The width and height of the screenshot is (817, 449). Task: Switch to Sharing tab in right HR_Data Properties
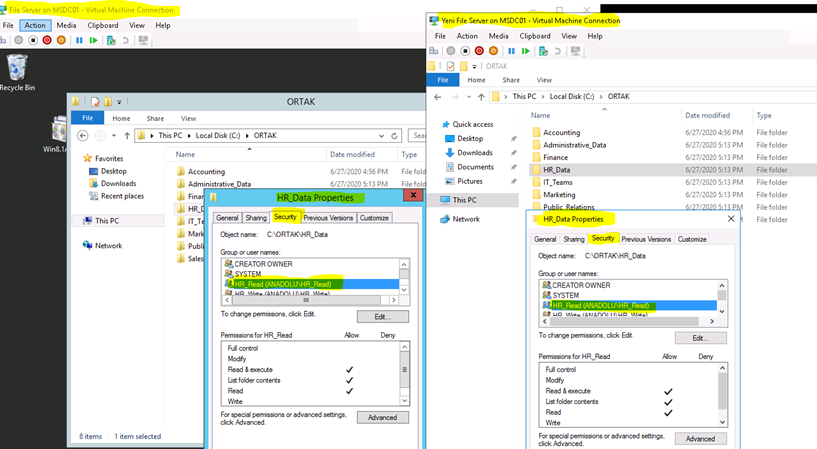(x=574, y=239)
